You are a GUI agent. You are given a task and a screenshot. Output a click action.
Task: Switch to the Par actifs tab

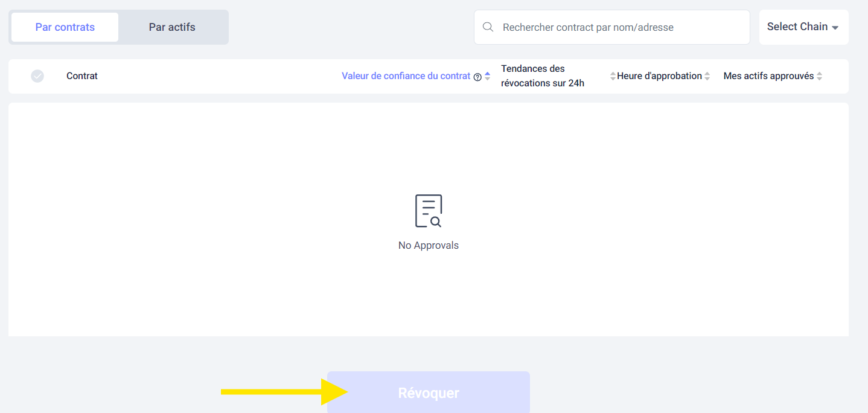173,27
